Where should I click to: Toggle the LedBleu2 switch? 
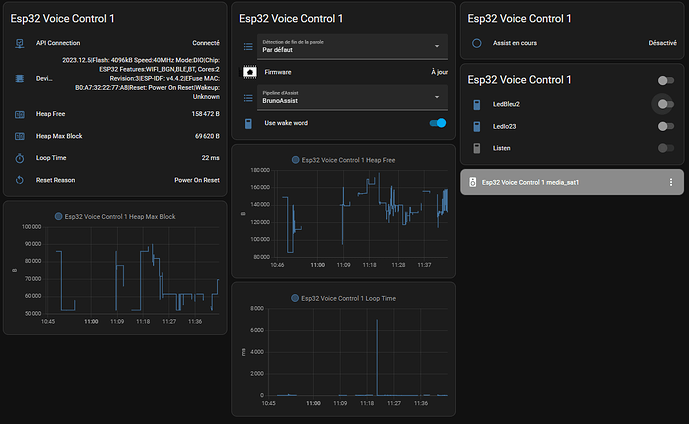pos(664,103)
